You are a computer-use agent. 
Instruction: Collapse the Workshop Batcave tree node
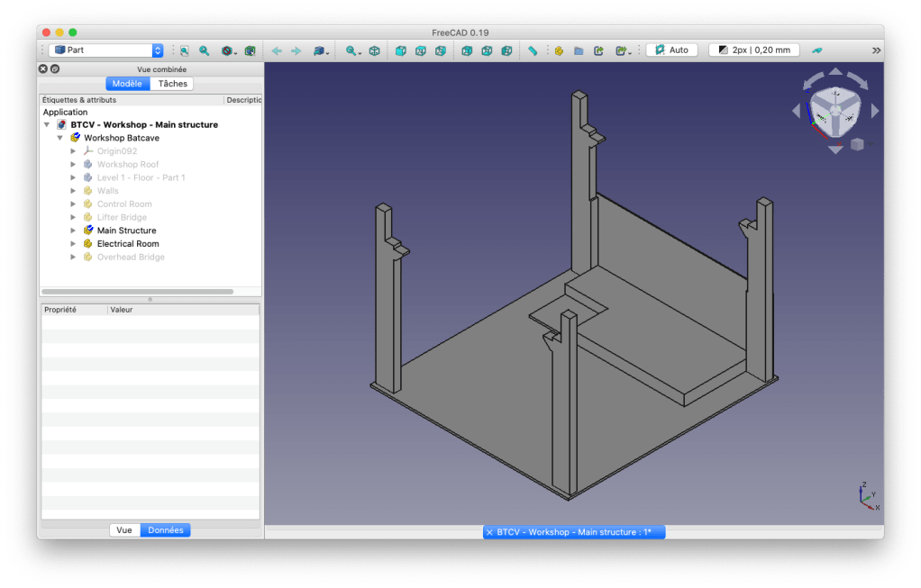coord(60,138)
